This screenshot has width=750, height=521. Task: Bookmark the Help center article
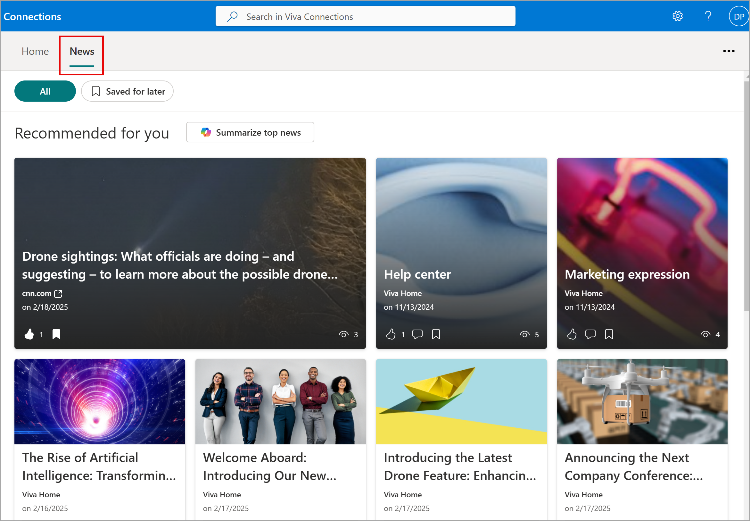[x=436, y=334]
